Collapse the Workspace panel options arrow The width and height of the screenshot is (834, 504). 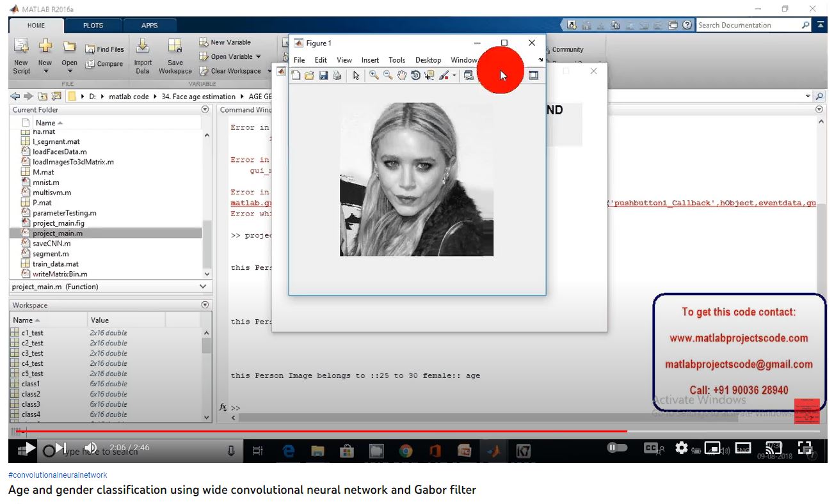pyautogui.click(x=205, y=305)
